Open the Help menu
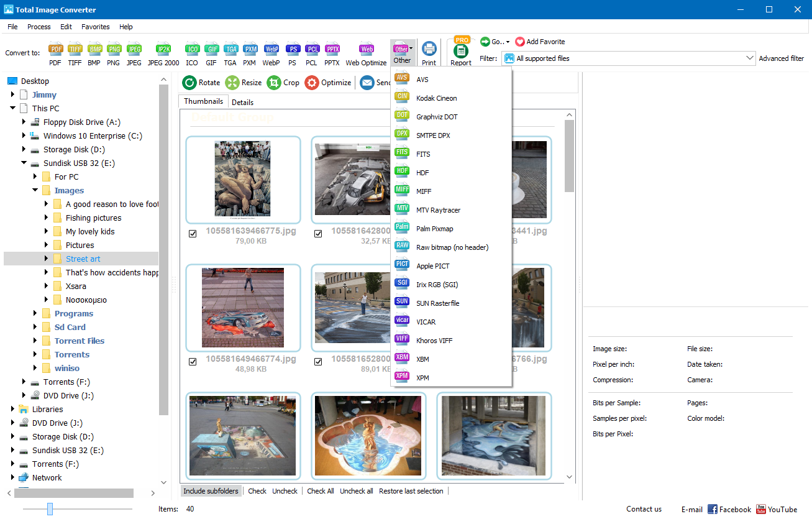Screen dimensions: 812x519 point(126,27)
